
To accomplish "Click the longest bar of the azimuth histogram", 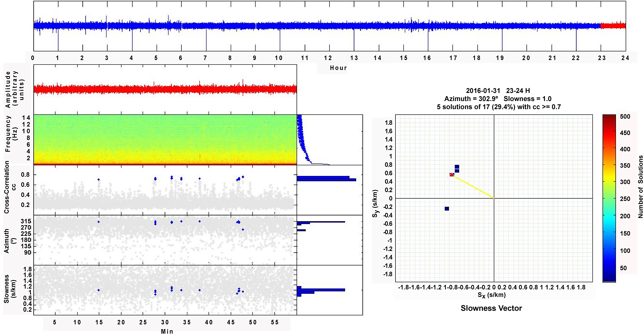I will click(x=321, y=222).
